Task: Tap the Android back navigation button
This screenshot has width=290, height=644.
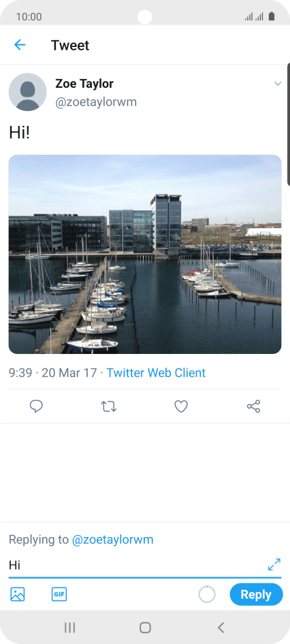Action: point(221,627)
